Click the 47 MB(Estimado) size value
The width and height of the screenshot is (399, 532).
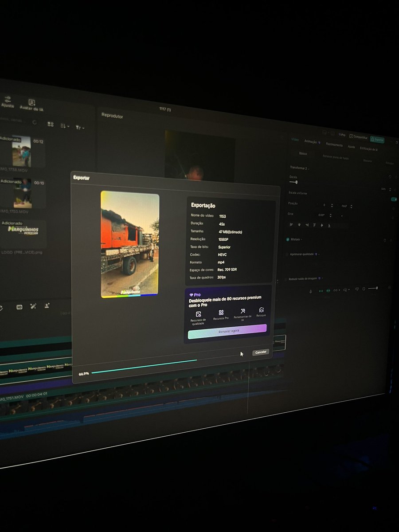click(x=230, y=231)
